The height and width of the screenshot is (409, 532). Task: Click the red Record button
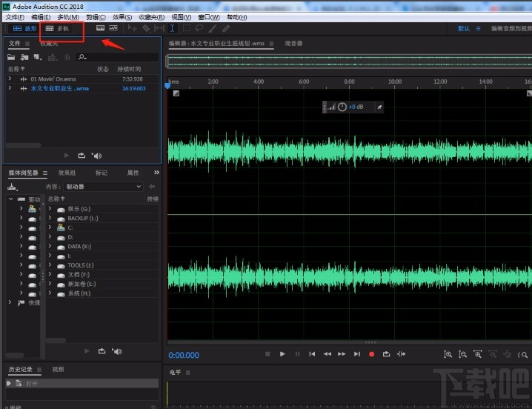click(x=371, y=354)
